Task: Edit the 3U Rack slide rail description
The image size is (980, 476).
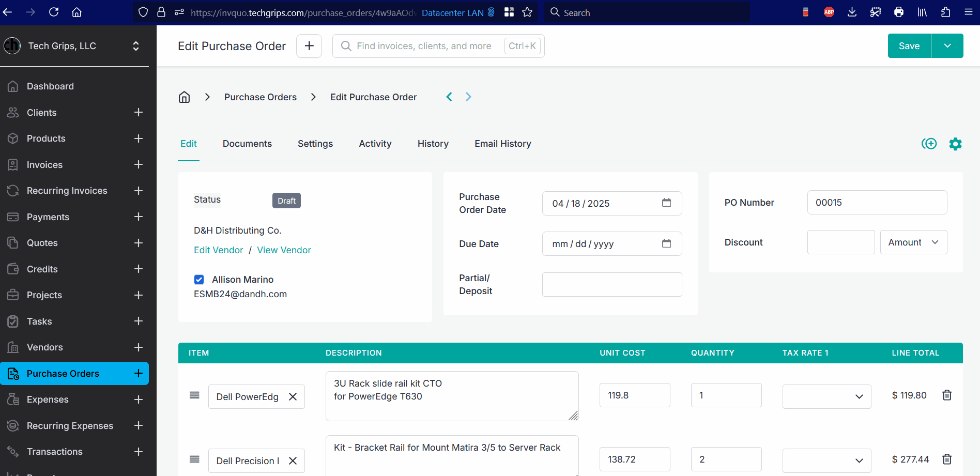Action: point(452,396)
